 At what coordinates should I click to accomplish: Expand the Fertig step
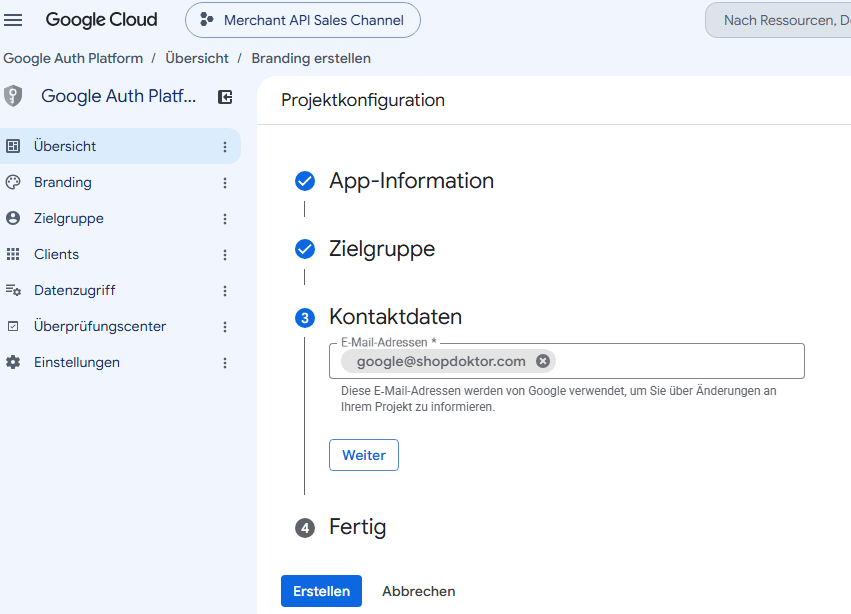(x=358, y=527)
